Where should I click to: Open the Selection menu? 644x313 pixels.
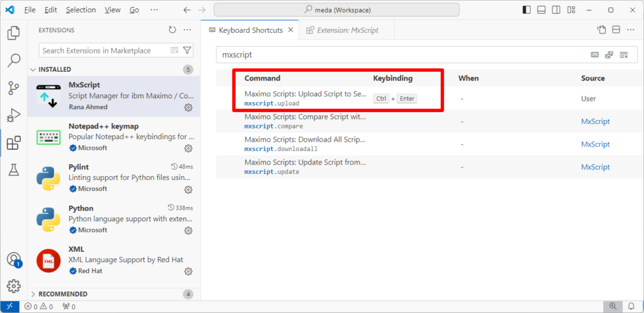(80, 10)
